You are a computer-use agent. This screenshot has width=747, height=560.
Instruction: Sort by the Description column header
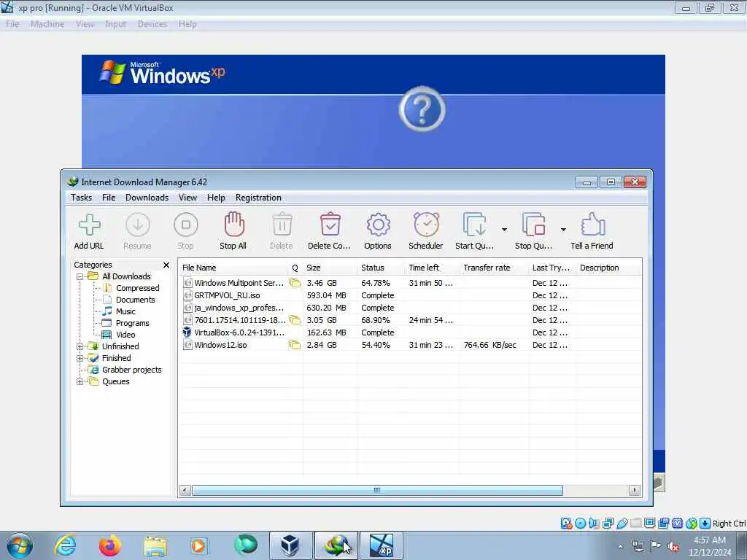pos(608,268)
